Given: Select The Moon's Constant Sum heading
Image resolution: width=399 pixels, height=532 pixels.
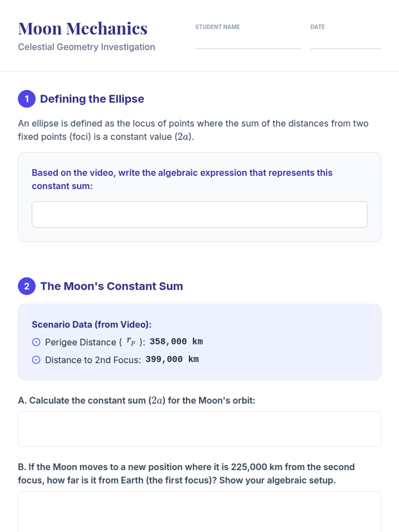Looking at the screenshot, I should [x=111, y=286].
